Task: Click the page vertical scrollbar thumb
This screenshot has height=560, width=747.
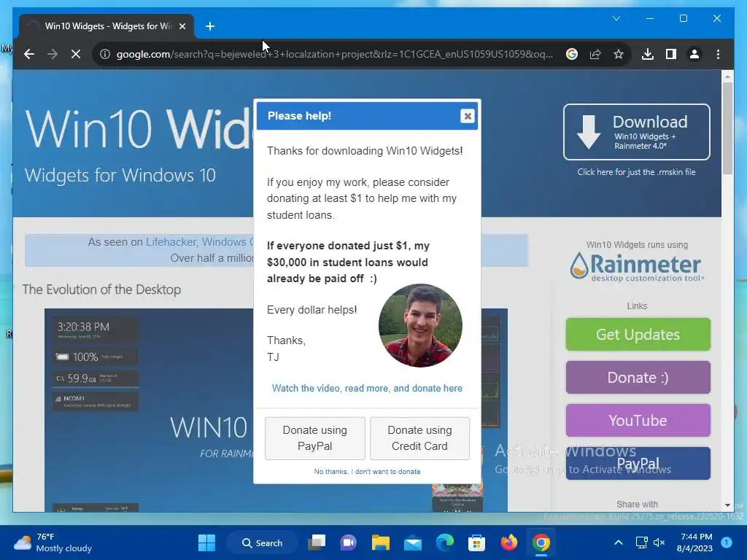Action: [x=727, y=128]
